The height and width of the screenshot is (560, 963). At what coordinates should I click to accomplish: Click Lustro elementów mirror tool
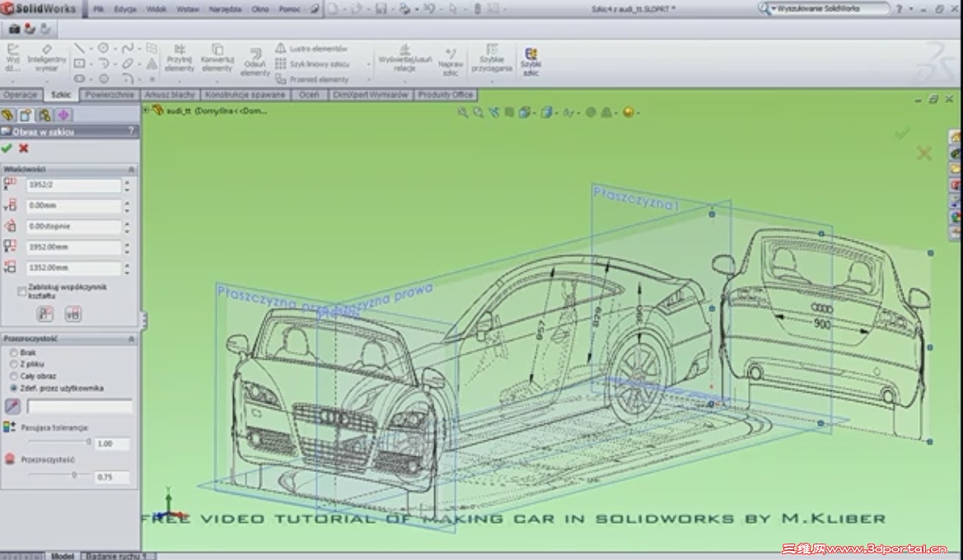click(311, 49)
